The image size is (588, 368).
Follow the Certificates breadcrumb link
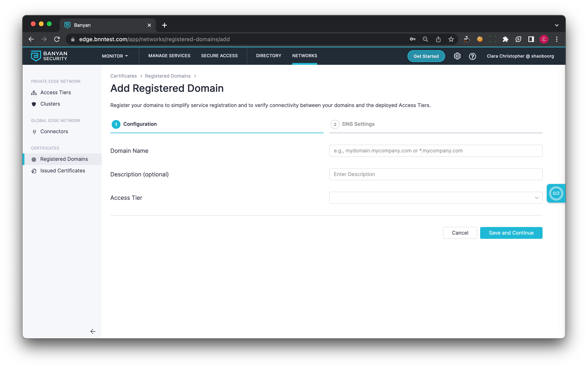point(123,76)
